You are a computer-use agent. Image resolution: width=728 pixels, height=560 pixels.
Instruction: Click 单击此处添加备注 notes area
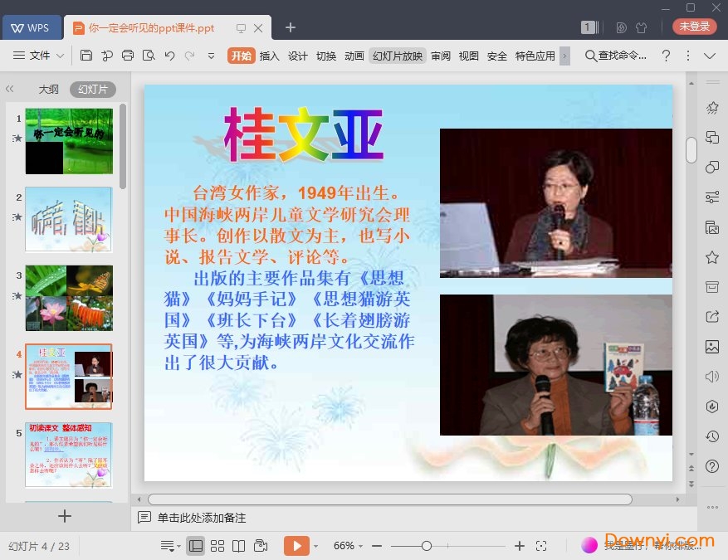coord(202,518)
